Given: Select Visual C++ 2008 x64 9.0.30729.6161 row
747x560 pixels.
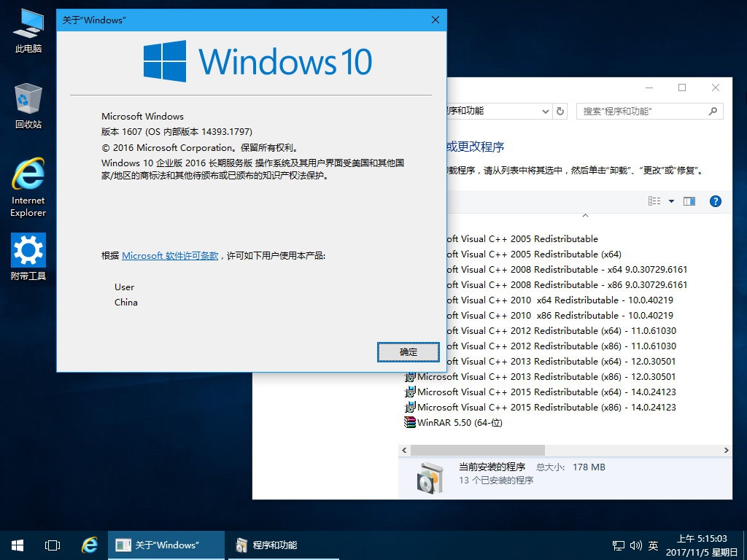Looking at the screenshot, I should point(568,270).
